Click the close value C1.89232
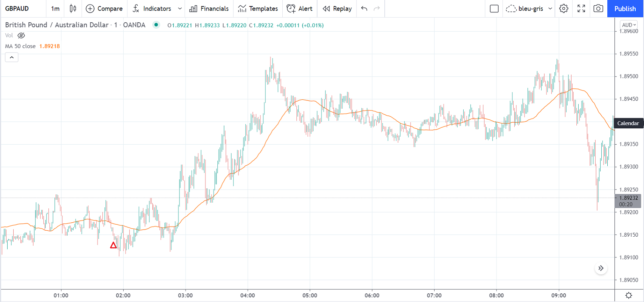This screenshot has height=302, width=644. [261, 25]
